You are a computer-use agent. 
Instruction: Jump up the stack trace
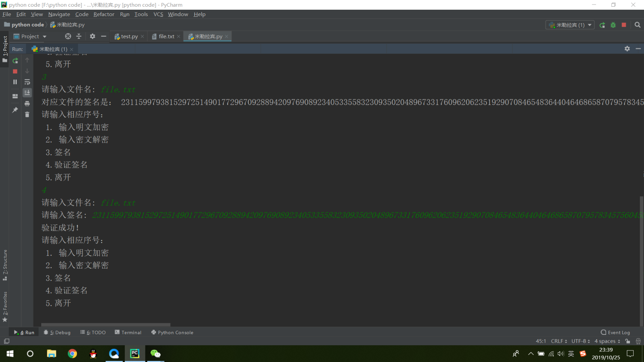point(27,60)
